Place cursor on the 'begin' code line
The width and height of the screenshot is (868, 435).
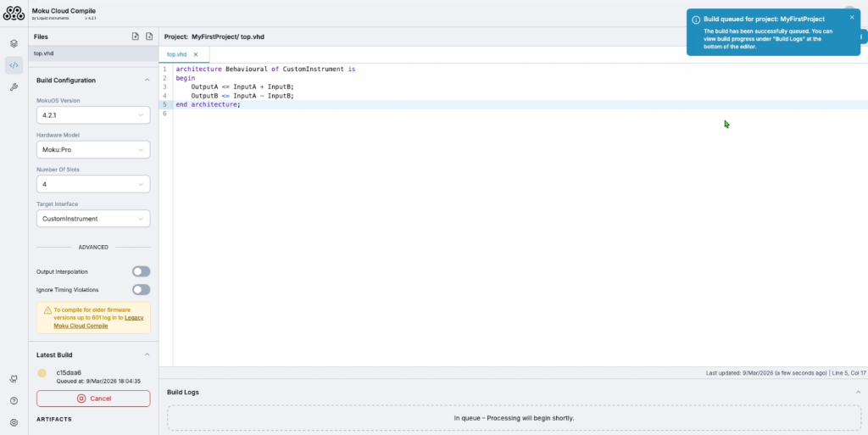[x=186, y=78]
